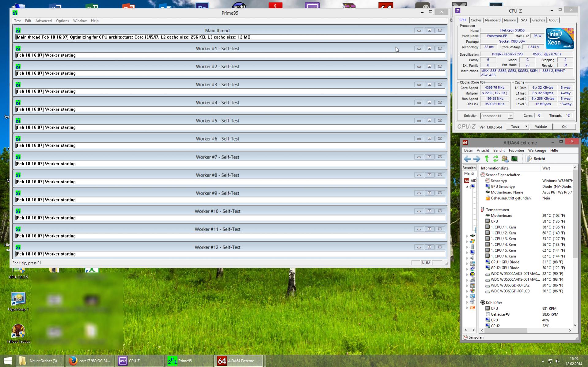This screenshot has height=367, width=588.
Task: Select the '1. CPU / 5. Kern' row
Action: (526, 250)
